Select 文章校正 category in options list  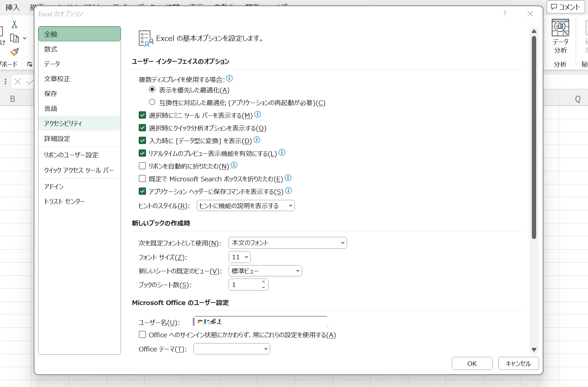[x=79, y=79]
